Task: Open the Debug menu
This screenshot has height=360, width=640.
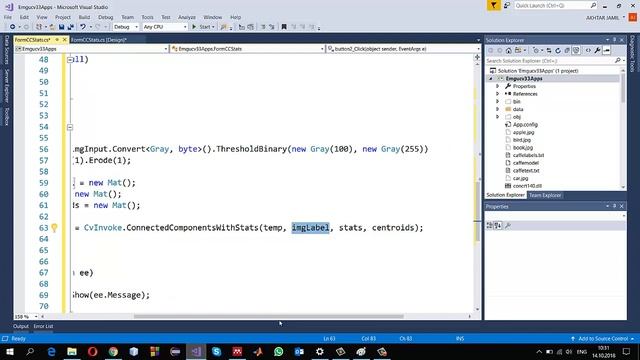Action: click(106, 17)
